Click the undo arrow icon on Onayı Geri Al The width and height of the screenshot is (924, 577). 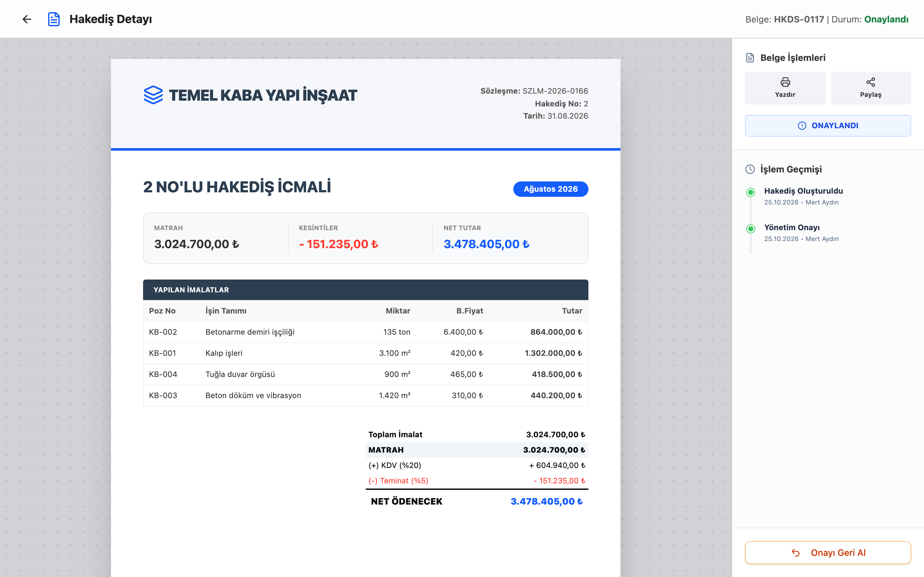(796, 553)
